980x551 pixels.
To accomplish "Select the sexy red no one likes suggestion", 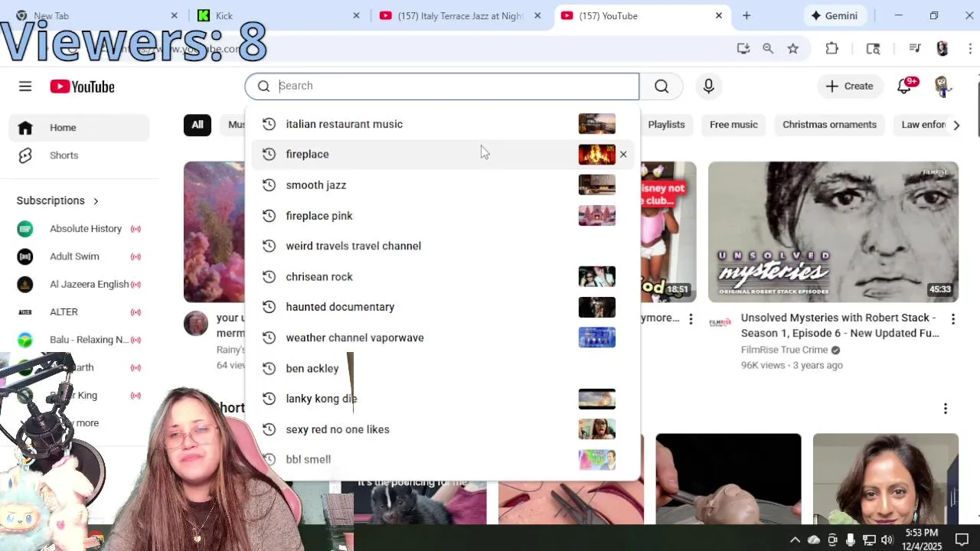I will 442,429.
